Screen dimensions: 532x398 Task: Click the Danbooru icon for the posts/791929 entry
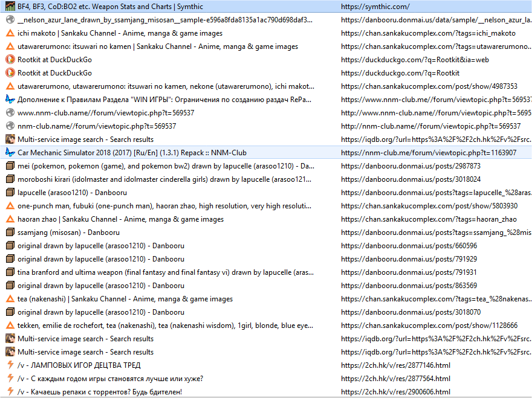[10, 258]
